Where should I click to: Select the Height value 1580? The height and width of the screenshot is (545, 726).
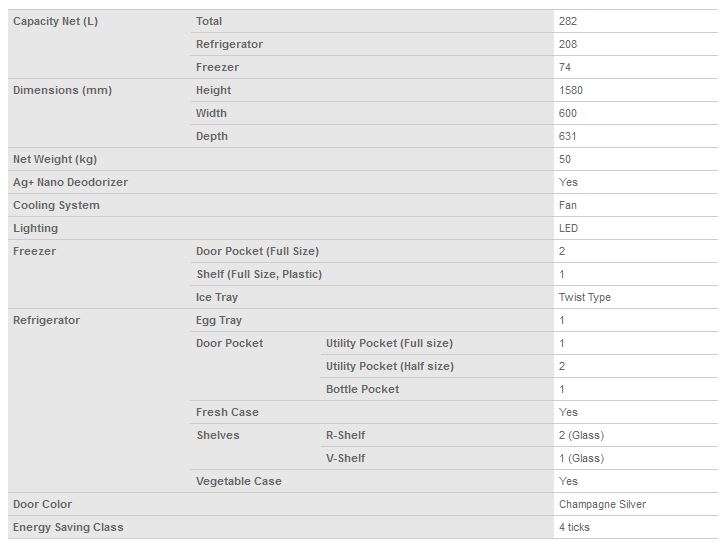(570, 90)
